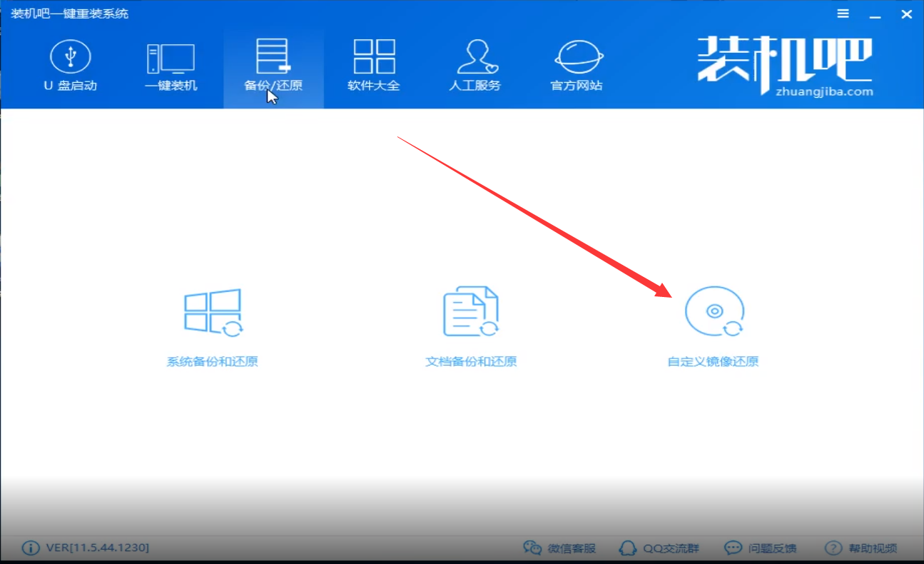
Task: Visit 官方网站 from the top navigation
Action: (577, 66)
